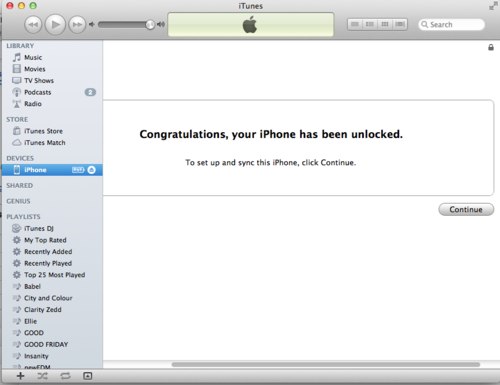Open Movies library
This screenshot has height=385, width=500.
[52, 69]
